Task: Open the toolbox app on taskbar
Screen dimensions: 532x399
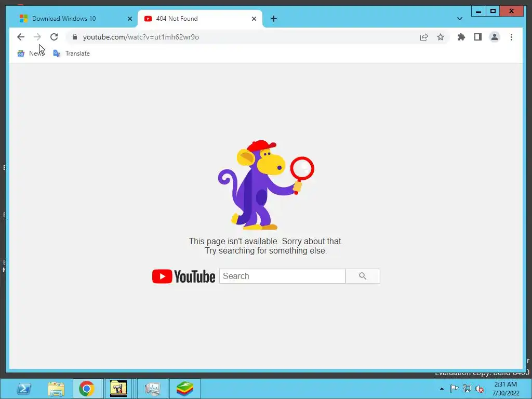Action: tap(118, 389)
